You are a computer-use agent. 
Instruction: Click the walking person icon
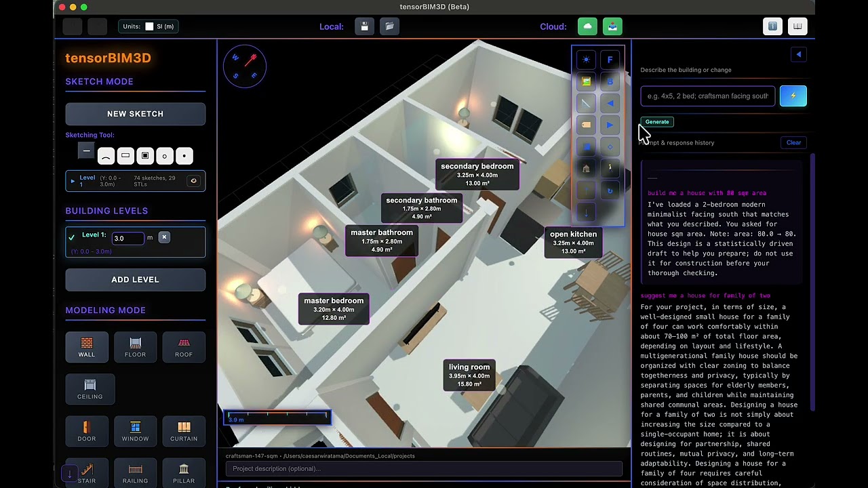click(x=610, y=168)
